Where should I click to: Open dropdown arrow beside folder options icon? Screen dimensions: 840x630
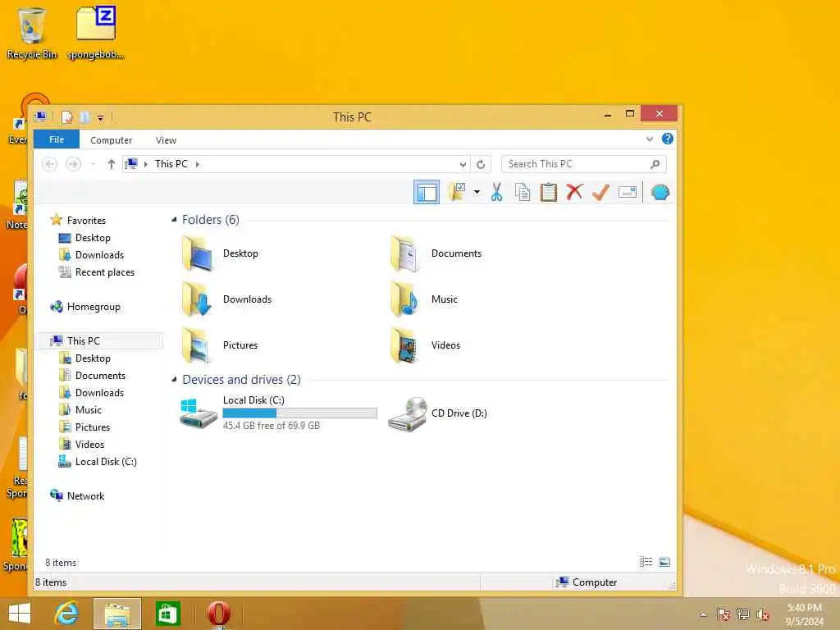coord(477,192)
